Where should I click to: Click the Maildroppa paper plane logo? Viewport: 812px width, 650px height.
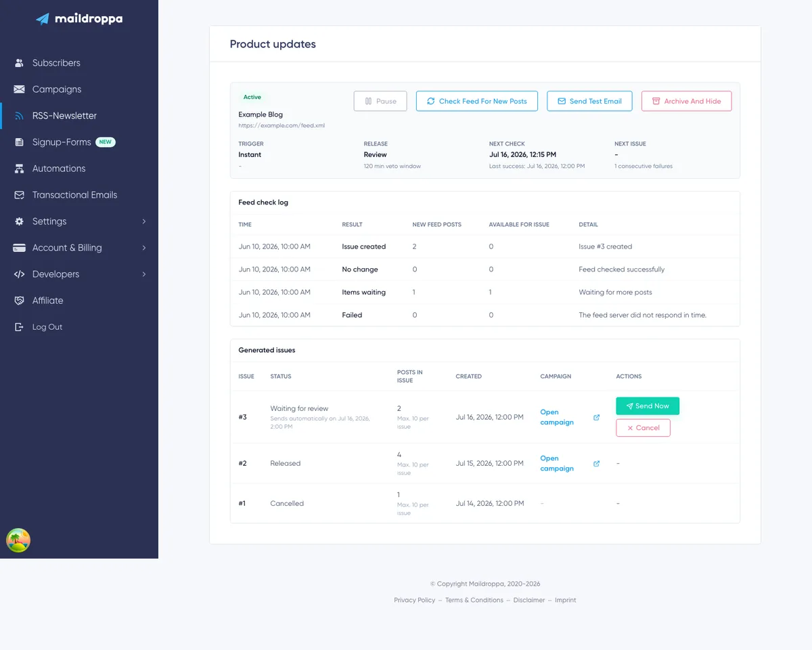click(x=43, y=19)
